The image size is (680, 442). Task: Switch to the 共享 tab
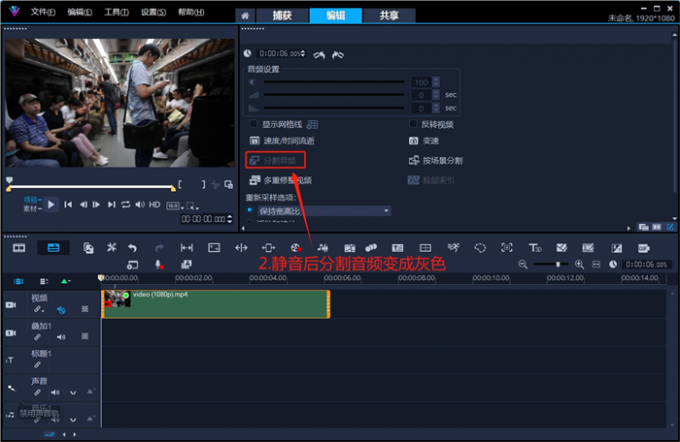[x=389, y=16]
